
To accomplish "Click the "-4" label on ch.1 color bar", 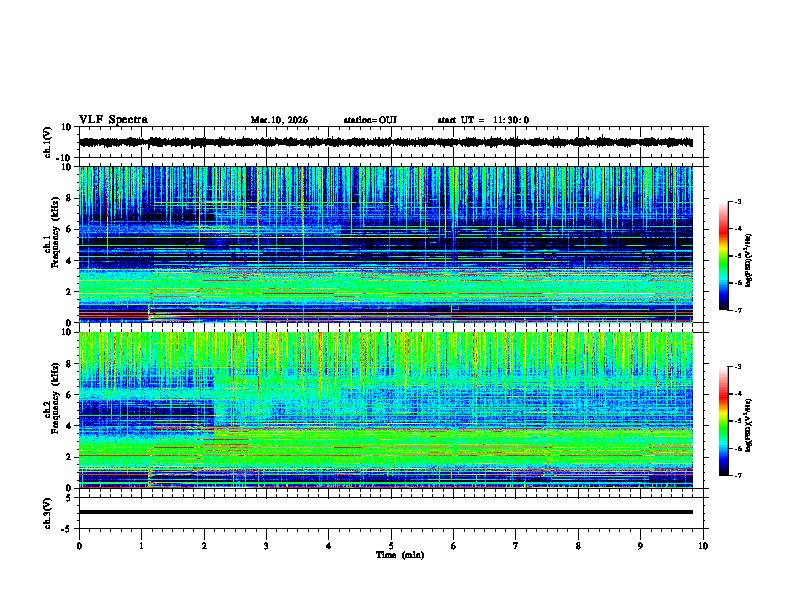I will pyautogui.click(x=737, y=229).
